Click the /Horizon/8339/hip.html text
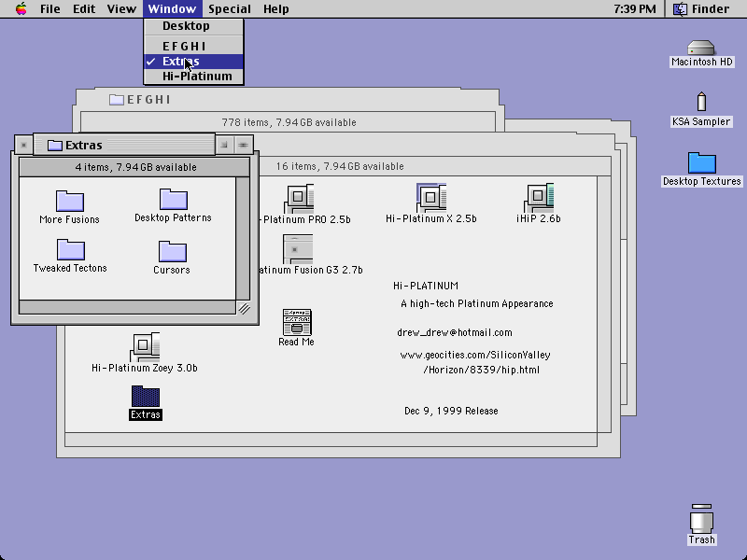 click(x=481, y=370)
